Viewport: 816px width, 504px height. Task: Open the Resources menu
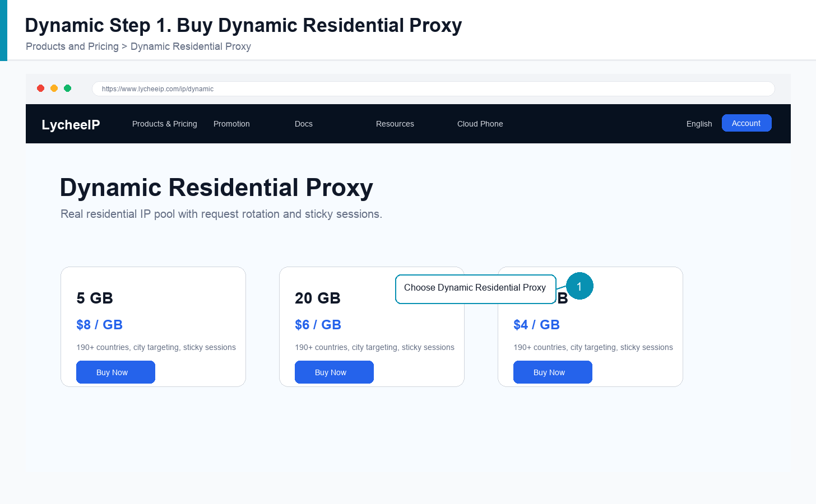[395, 124]
